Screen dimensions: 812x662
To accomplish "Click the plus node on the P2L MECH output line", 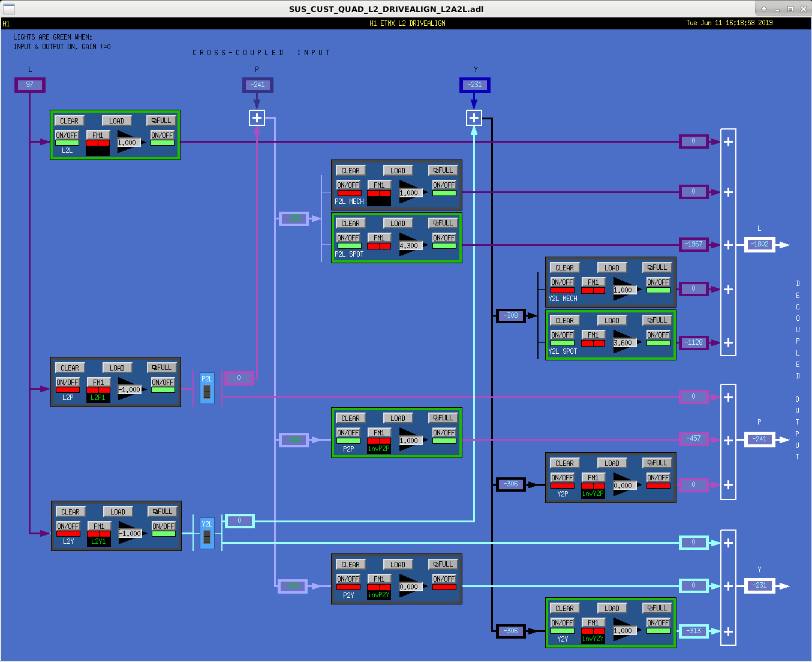I will pos(728,192).
